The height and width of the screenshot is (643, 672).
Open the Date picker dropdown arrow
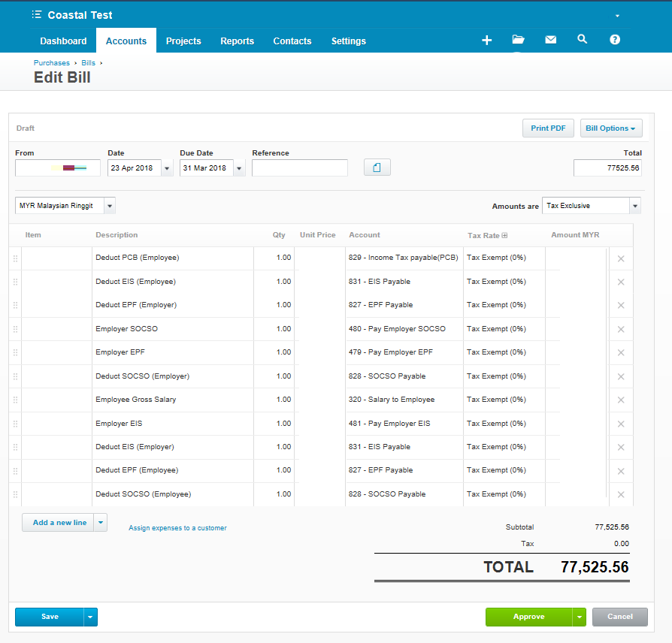pos(167,168)
